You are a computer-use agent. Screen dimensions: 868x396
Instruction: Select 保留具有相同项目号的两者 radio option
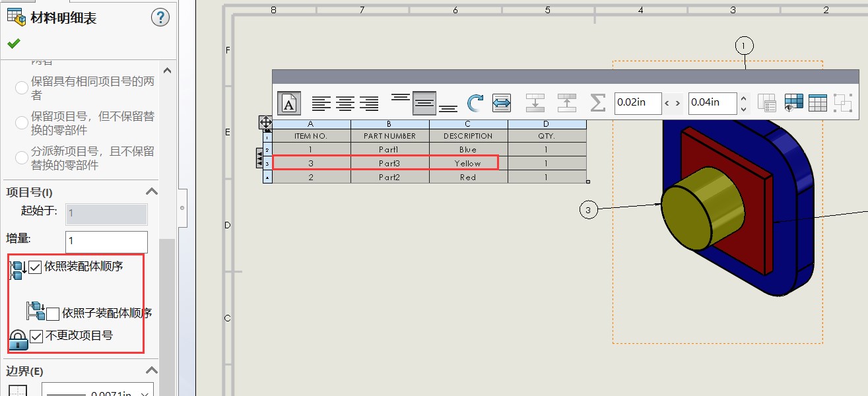tap(21, 87)
